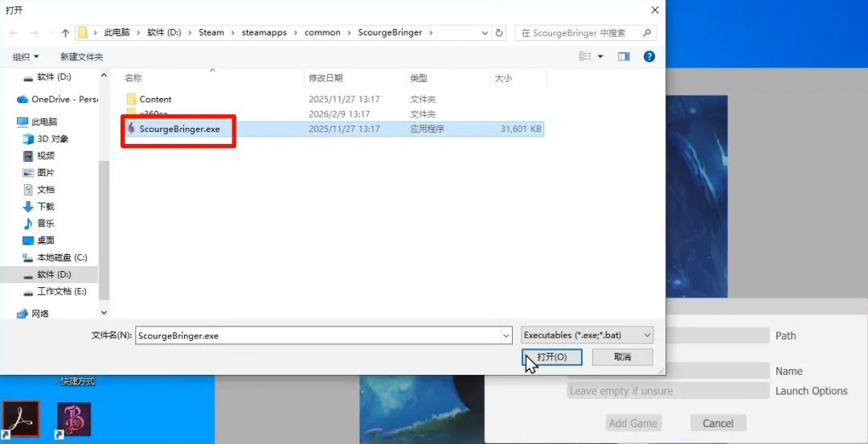Image resolution: width=868 pixels, height=444 pixels.
Task: Refresh the ScourgeBringer folder view
Action: coord(499,33)
